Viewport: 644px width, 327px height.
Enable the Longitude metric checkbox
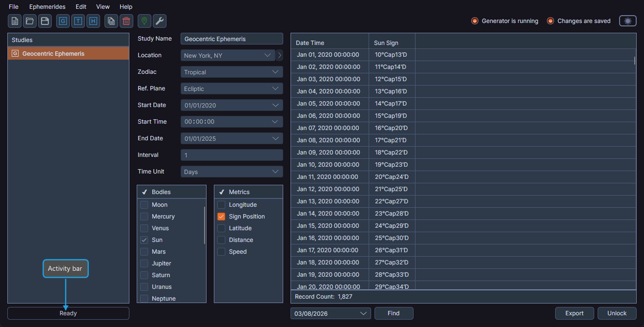pyautogui.click(x=221, y=204)
